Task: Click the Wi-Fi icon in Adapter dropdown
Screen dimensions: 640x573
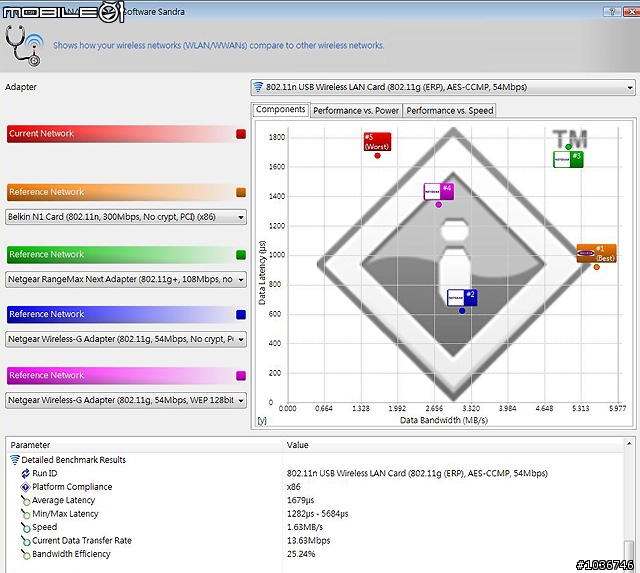Action: point(258,87)
